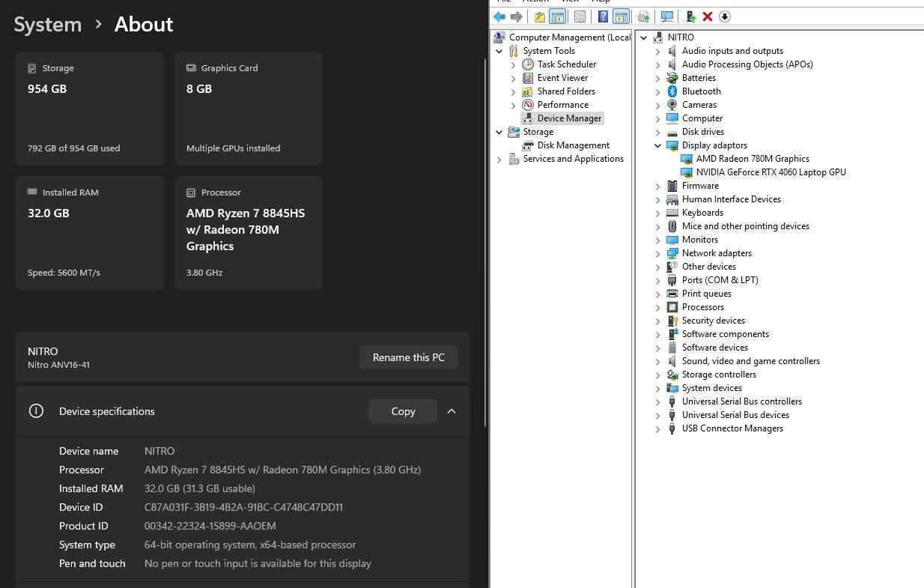Select Device Manager in the console tree

click(569, 118)
